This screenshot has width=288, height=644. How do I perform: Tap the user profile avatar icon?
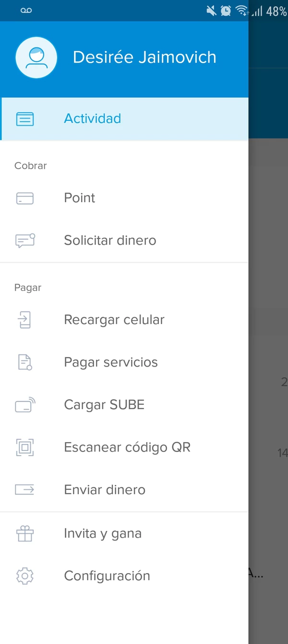coord(36,57)
